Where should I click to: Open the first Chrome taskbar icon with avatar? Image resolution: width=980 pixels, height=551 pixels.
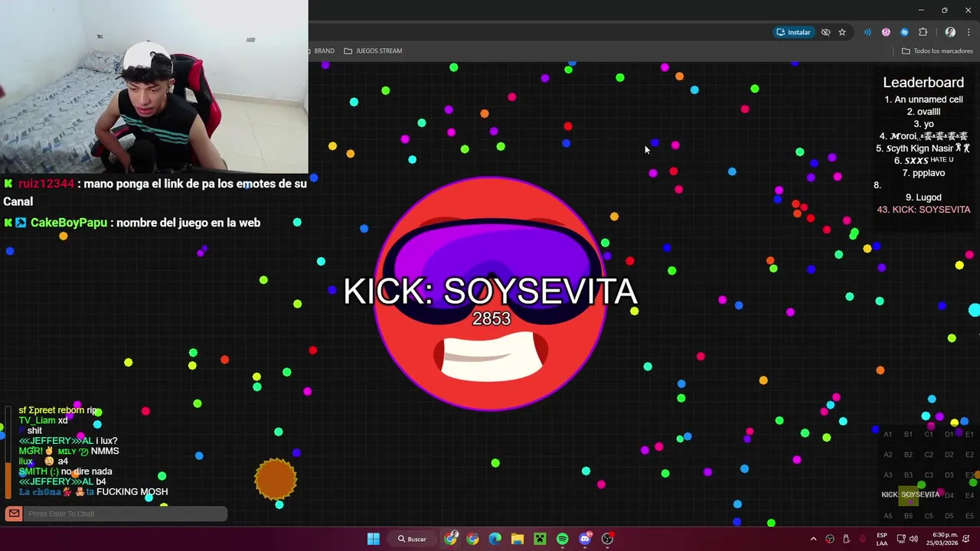tap(451, 539)
